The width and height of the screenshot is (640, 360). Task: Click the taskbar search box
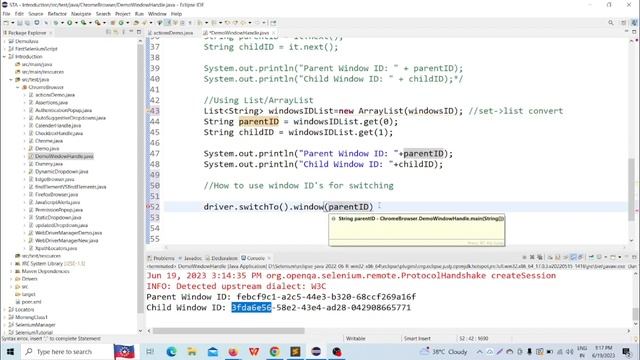pyautogui.click(x=67, y=351)
